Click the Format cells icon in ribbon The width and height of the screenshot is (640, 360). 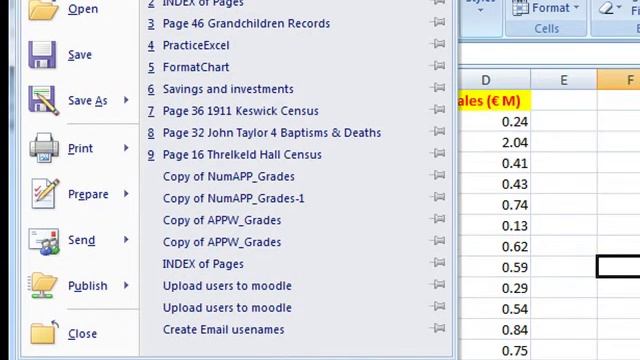[x=520, y=8]
